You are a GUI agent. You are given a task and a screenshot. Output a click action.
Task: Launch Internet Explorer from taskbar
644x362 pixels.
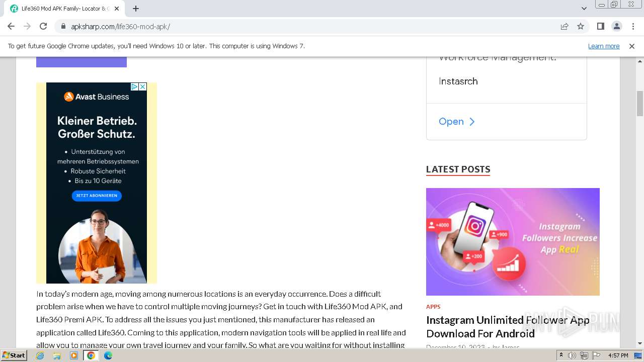coord(40,355)
